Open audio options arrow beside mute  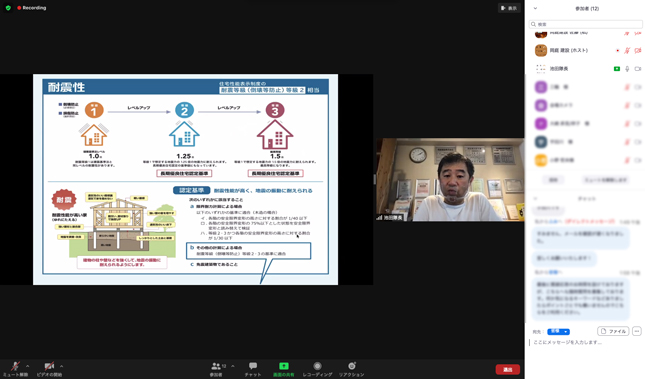[28, 366]
